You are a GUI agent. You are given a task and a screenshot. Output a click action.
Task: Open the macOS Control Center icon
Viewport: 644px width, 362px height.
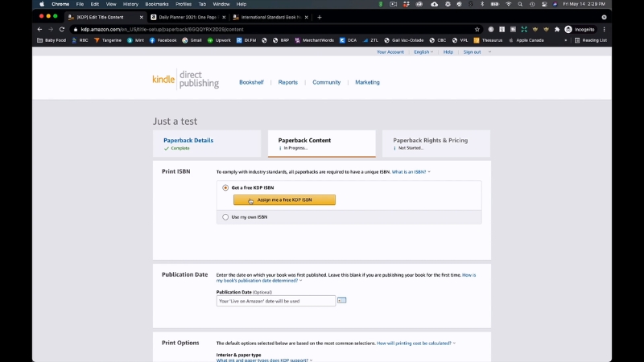click(544, 4)
